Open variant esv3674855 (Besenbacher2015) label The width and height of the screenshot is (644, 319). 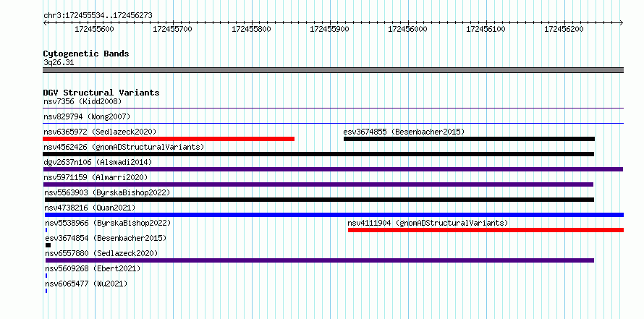[404, 132]
